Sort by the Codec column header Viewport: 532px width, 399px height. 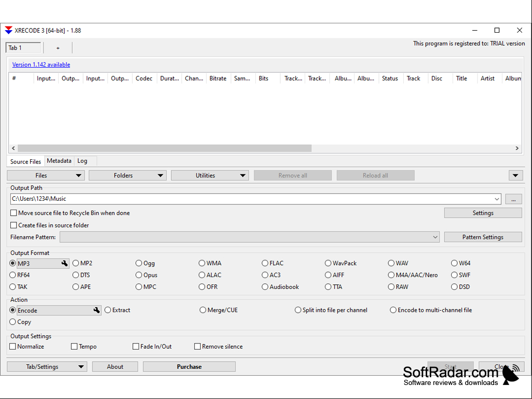tap(144, 78)
